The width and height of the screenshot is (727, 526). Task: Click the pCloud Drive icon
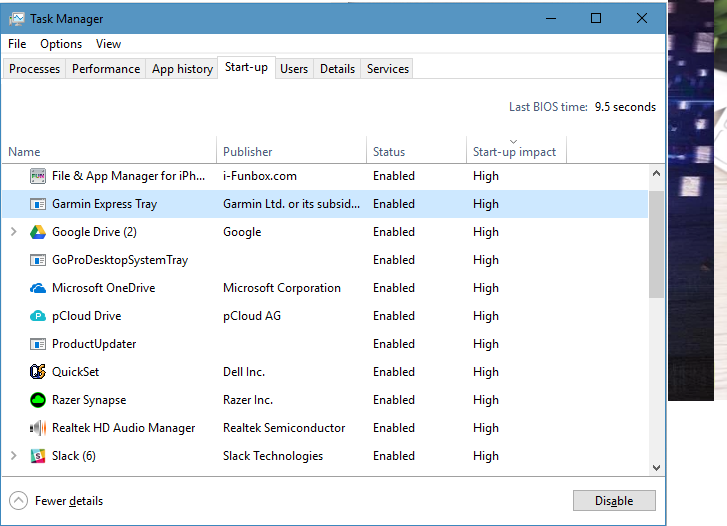[x=38, y=316]
